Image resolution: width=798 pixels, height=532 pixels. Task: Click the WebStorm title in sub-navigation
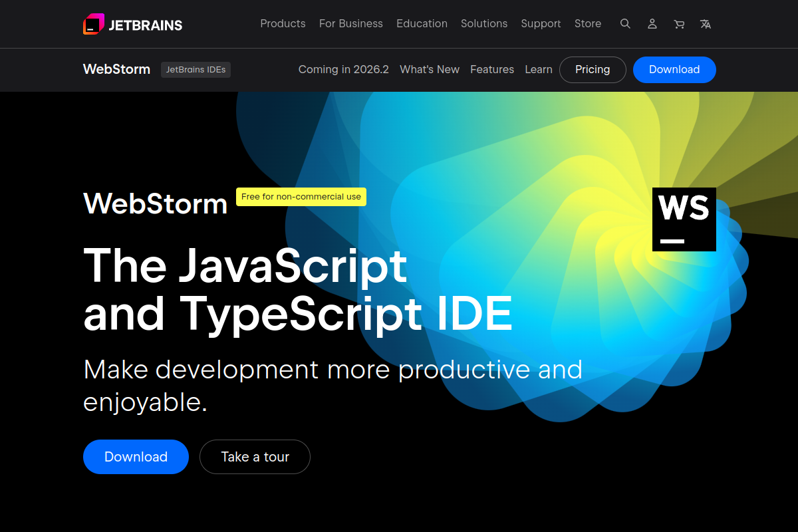click(x=116, y=69)
